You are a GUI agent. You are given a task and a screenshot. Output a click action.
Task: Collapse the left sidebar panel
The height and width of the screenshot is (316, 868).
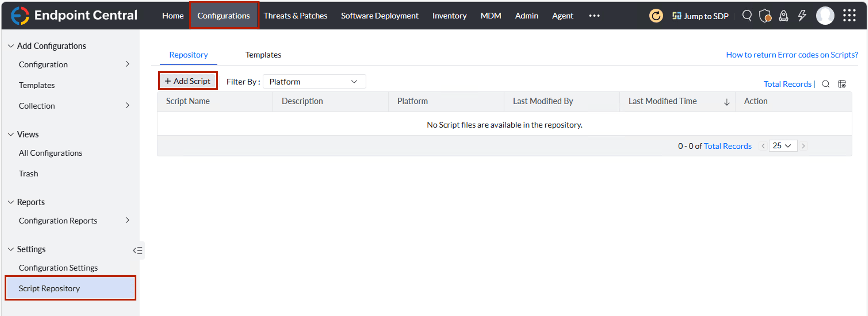[x=138, y=250]
